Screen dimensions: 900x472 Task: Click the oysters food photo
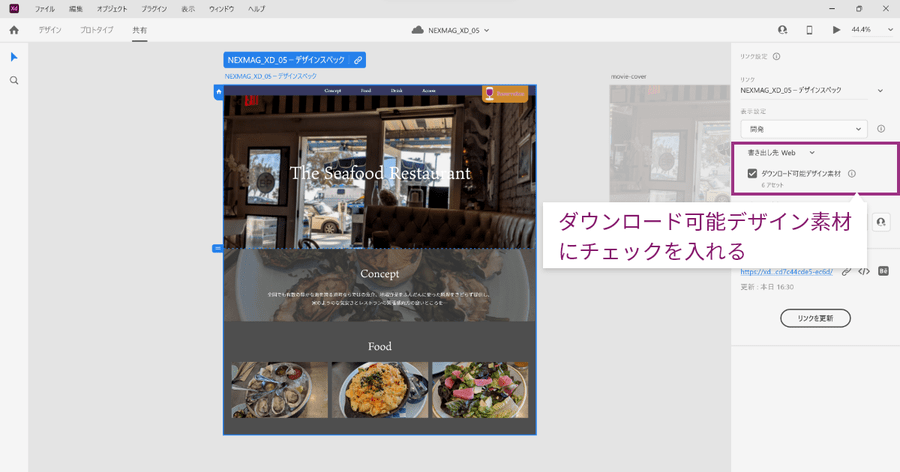point(280,390)
